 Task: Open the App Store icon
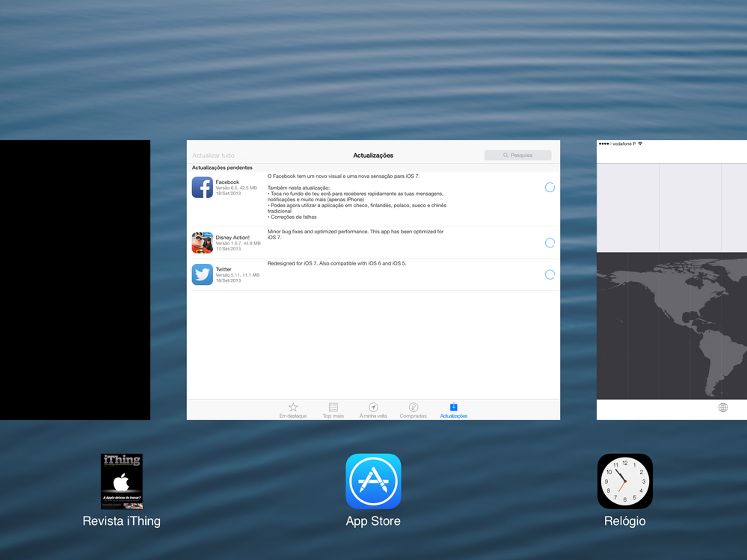pos(373,481)
